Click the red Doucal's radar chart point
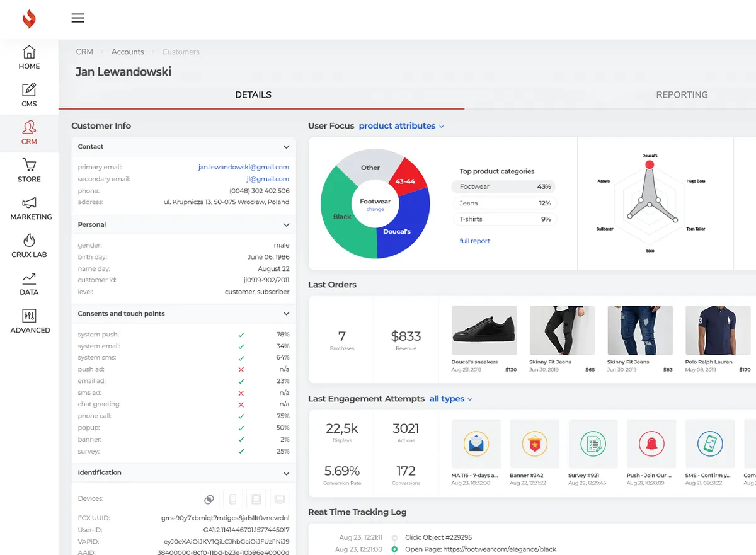 tap(650, 164)
